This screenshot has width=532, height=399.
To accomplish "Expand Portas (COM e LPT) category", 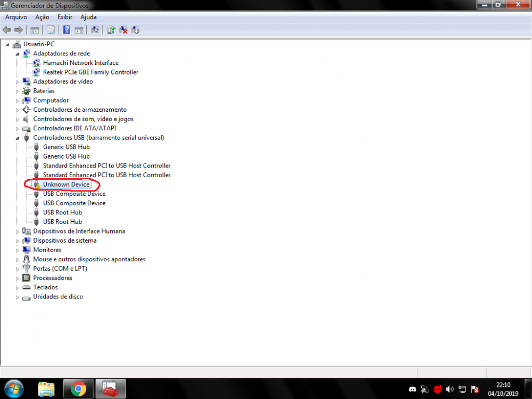I will coord(18,269).
